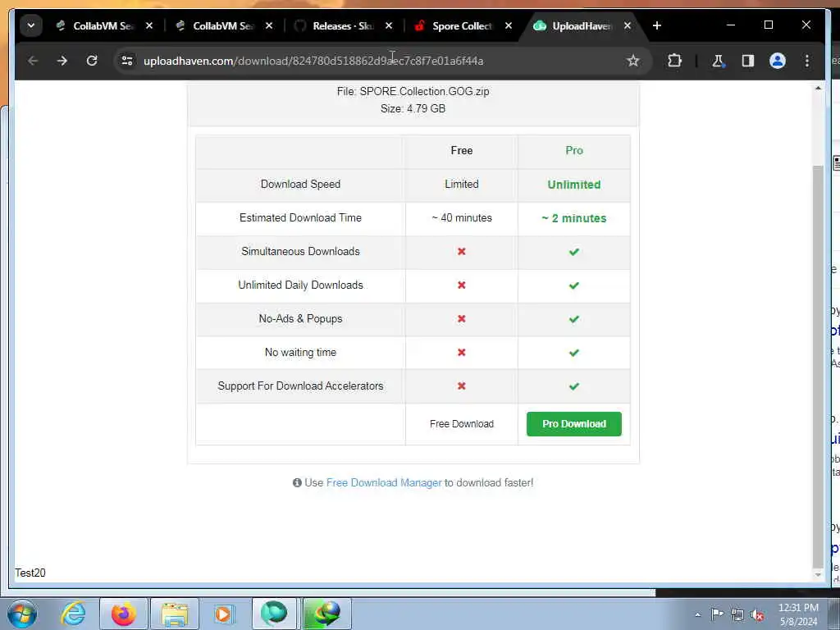Switch to the Releases GitHub tab

344,25
